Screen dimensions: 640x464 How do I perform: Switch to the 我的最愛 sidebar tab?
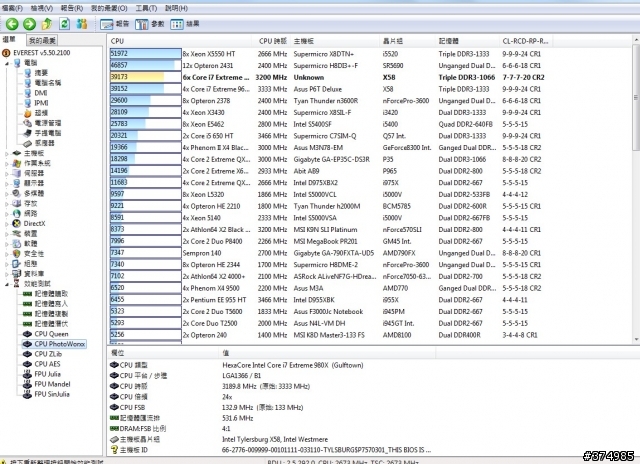pos(42,40)
